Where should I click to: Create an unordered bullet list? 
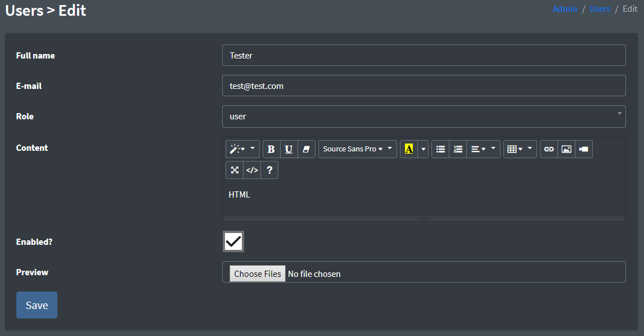click(440, 149)
